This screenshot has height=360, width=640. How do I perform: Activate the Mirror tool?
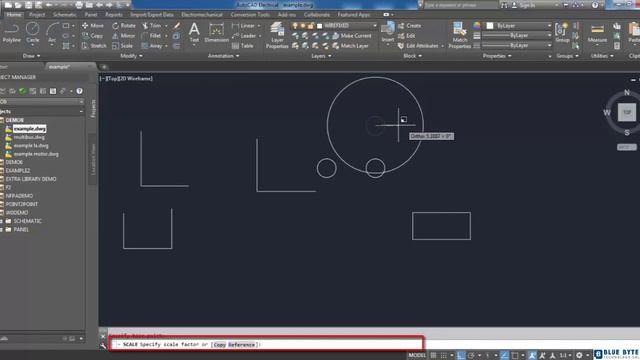click(x=123, y=36)
